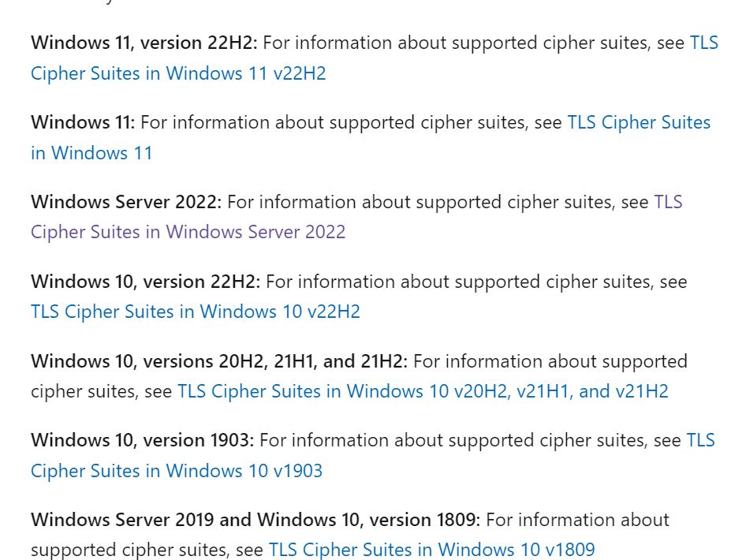Screen dimensions: 742x560
Task: Click description sentence after 'Windows 11, version 22H2:'
Action: (474, 43)
